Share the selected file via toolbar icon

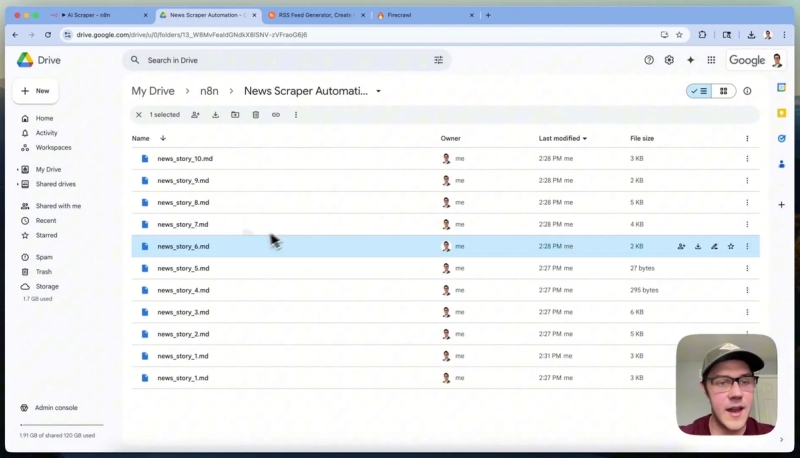(x=195, y=115)
